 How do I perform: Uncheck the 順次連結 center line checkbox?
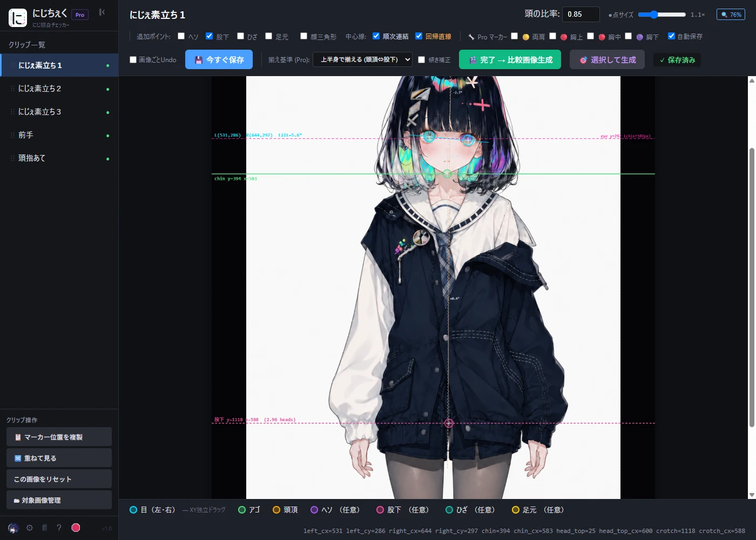click(376, 36)
